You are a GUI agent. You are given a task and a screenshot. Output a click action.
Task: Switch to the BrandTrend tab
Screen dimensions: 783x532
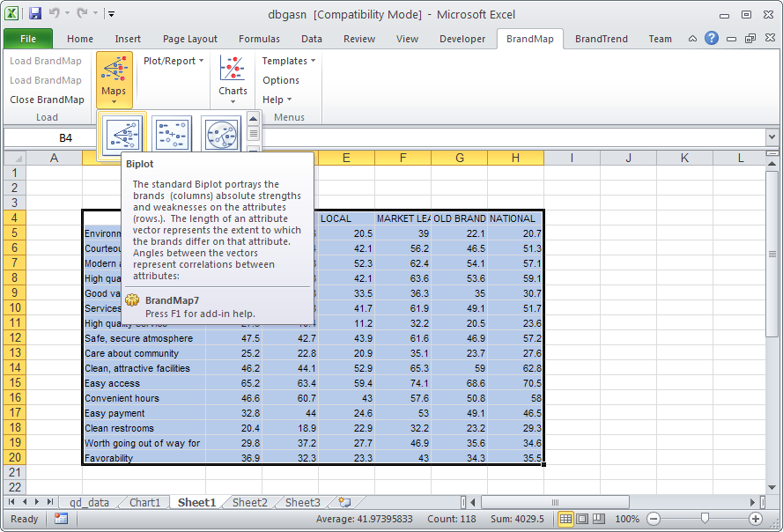602,39
